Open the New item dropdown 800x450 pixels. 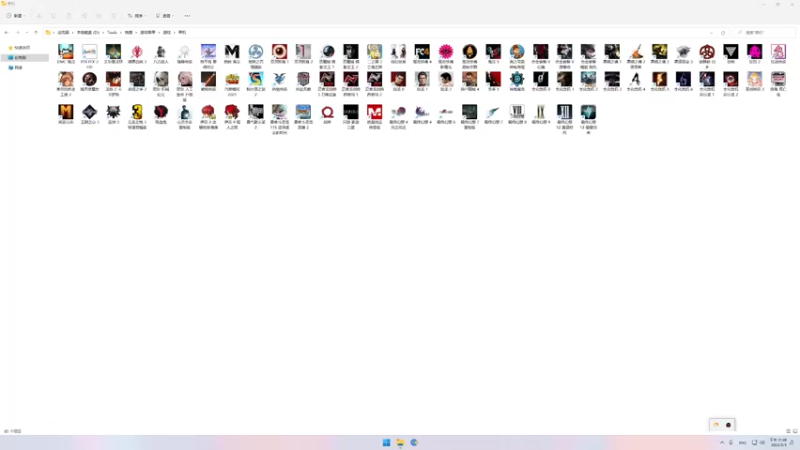[x=16, y=16]
